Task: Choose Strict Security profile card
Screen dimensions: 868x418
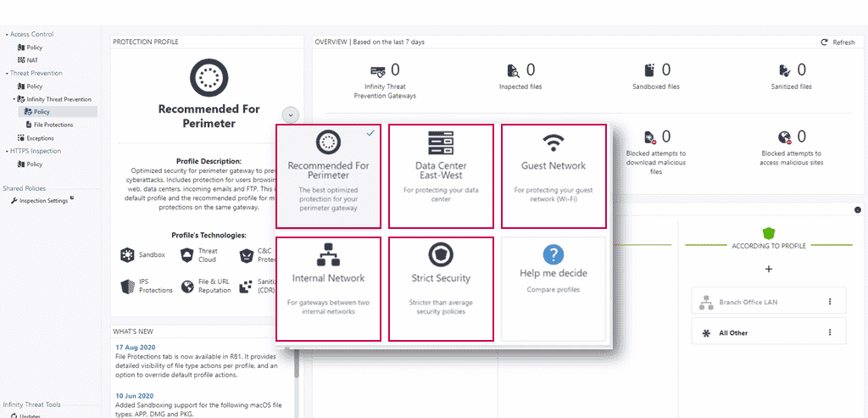Action: 441,289
